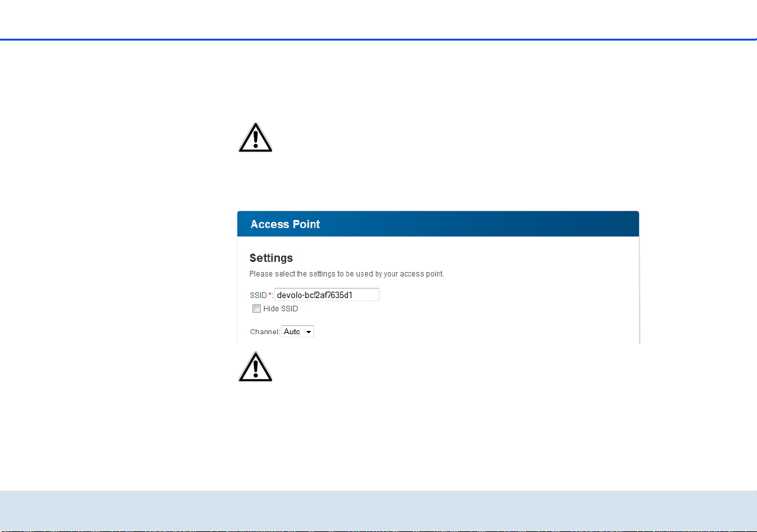Click the SSID input field

(x=326, y=295)
